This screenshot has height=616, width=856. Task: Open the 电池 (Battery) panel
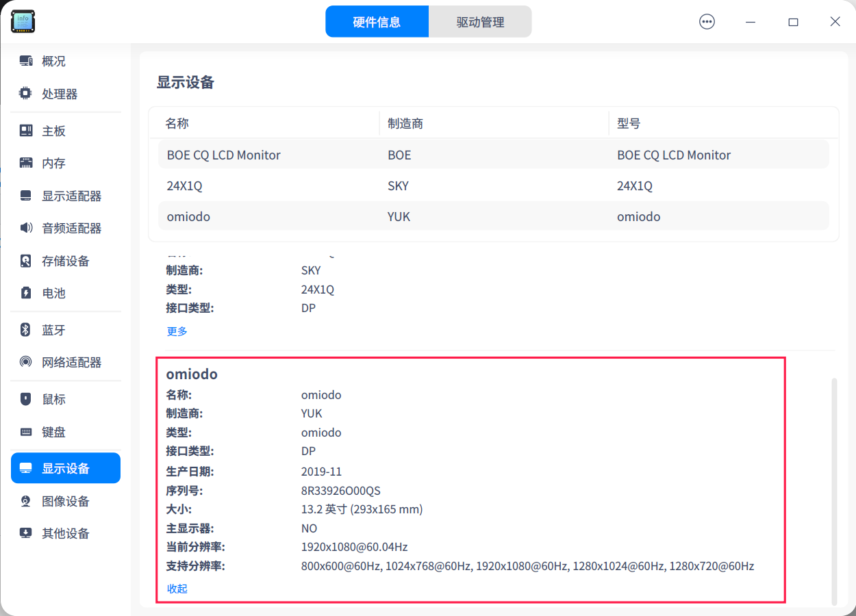coord(50,293)
